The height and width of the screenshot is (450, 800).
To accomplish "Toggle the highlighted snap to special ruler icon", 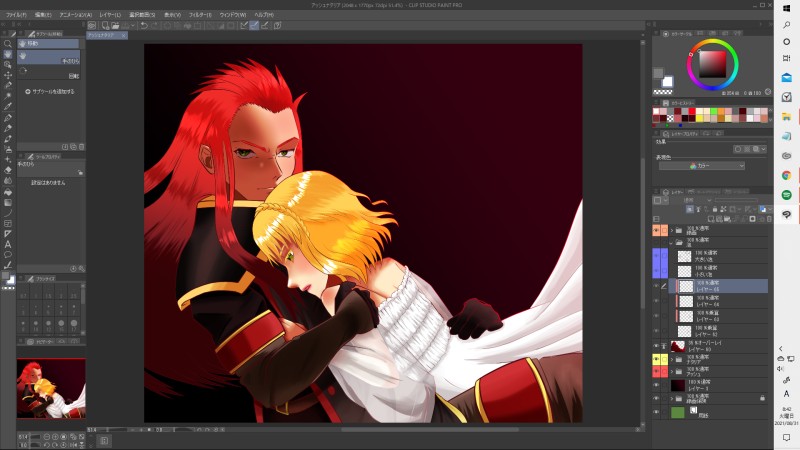I will click(254, 26).
